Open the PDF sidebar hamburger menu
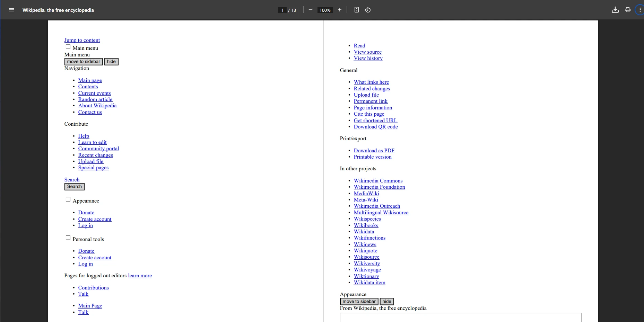 11,10
